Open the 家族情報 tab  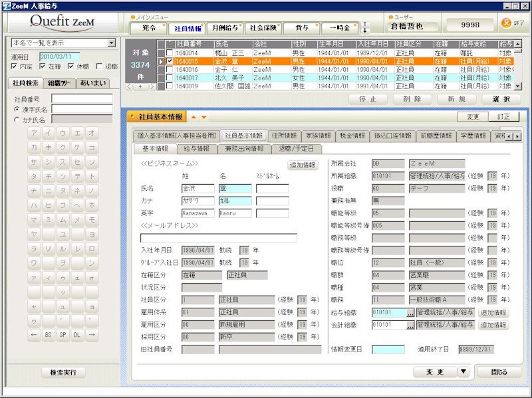(x=319, y=136)
